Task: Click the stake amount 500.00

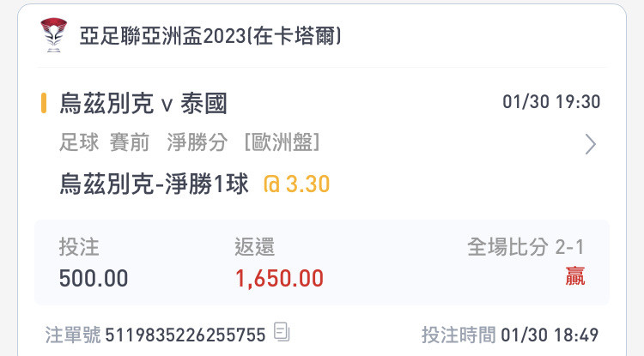Action: tap(94, 279)
